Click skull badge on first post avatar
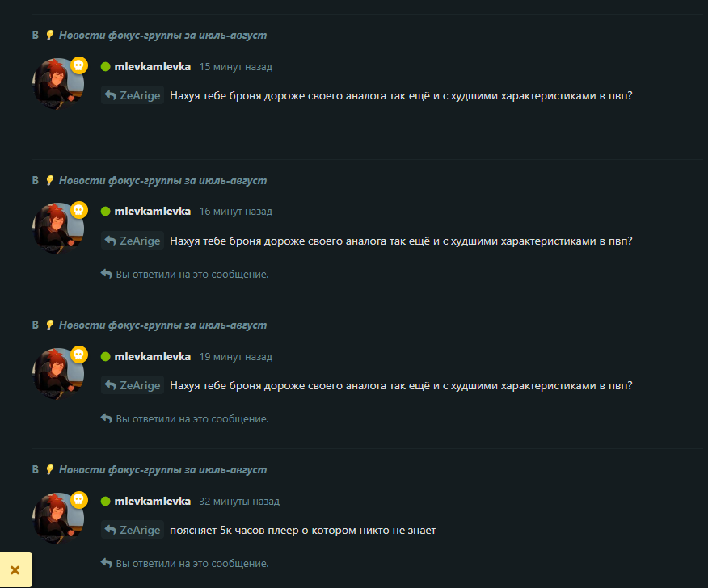708x588 pixels. [x=79, y=65]
